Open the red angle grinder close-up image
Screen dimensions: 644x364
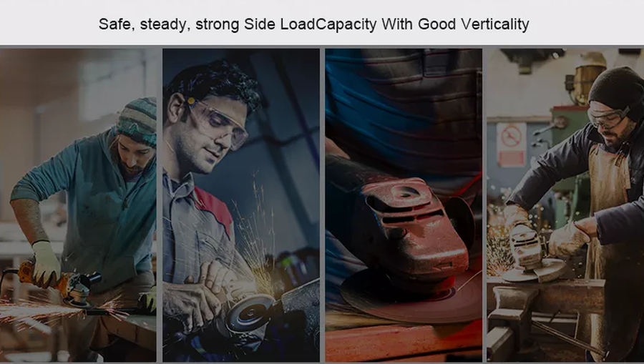tap(404, 205)
